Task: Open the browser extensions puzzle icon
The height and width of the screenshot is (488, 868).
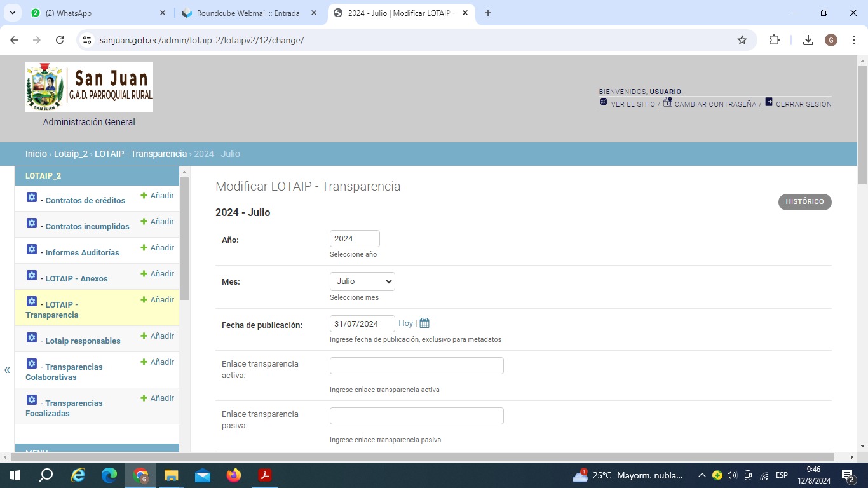Action: click(x=774, y=40)
